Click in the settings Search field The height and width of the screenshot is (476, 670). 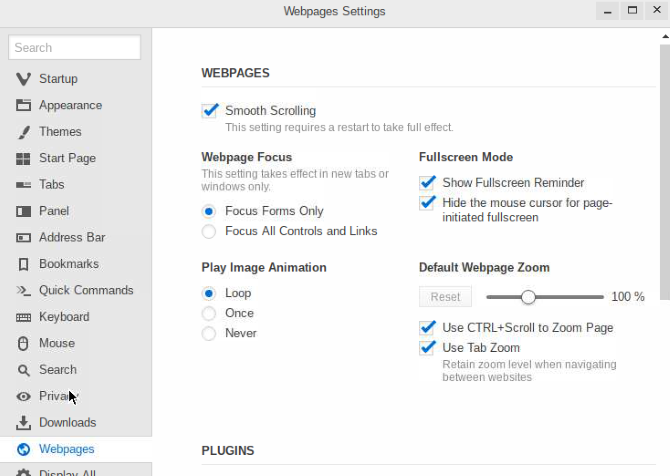pyautogui.click(x=74, y=47)
